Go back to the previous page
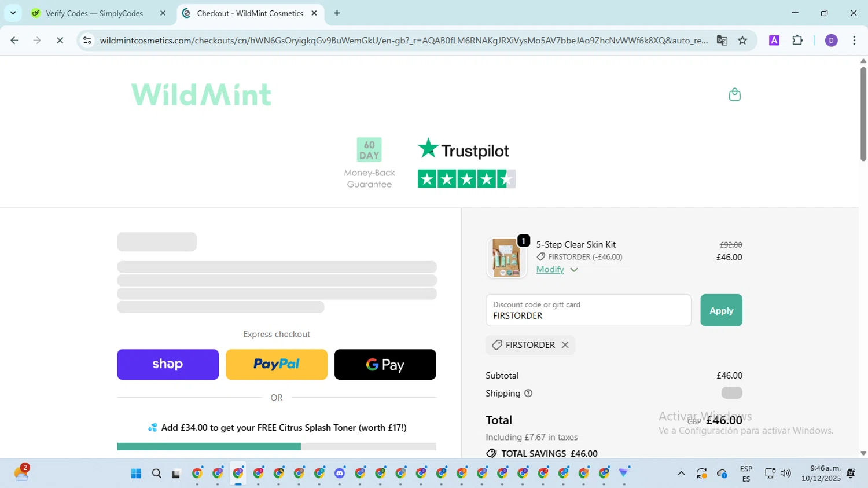Viewport: 868px width, 488px height. point(14,41)
